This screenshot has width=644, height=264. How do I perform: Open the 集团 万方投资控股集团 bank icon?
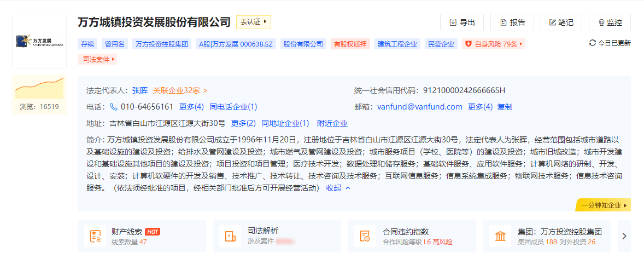500,236
